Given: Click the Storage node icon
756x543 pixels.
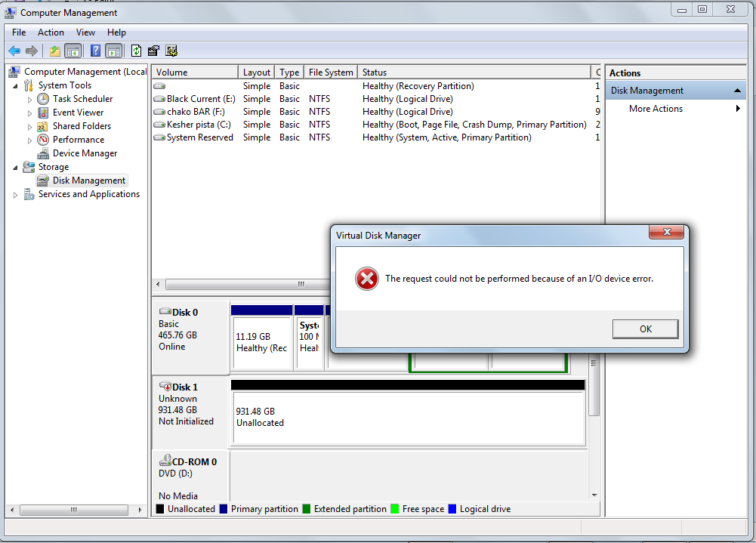Looking at the screenshot, I should (x=29, y=167).
